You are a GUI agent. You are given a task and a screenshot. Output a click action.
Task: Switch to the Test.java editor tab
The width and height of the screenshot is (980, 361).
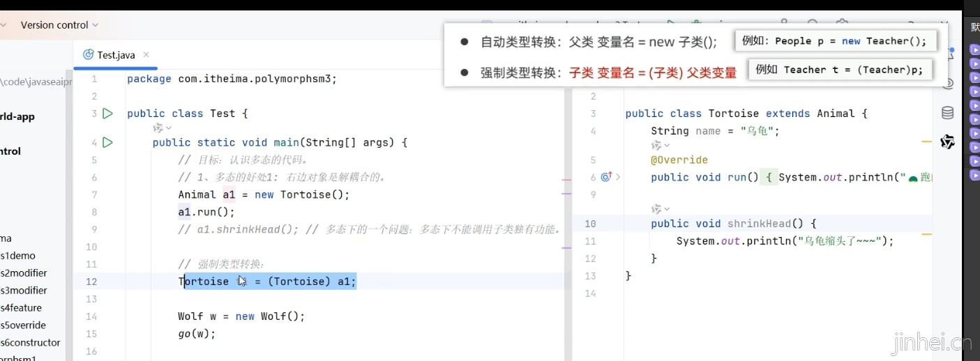pyautogui.click(x=115, y=54)
